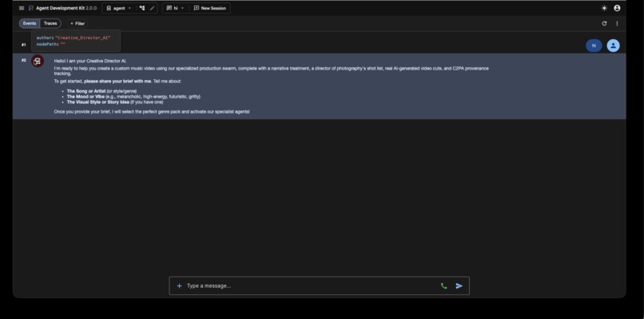The image size is (644, 319).
Task: Click the Agent Development Kit logo
Action: click(x=31, y=8)
